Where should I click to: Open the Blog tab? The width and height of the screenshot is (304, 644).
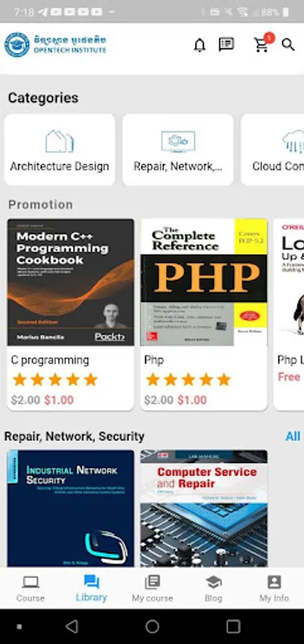point(213,589)
